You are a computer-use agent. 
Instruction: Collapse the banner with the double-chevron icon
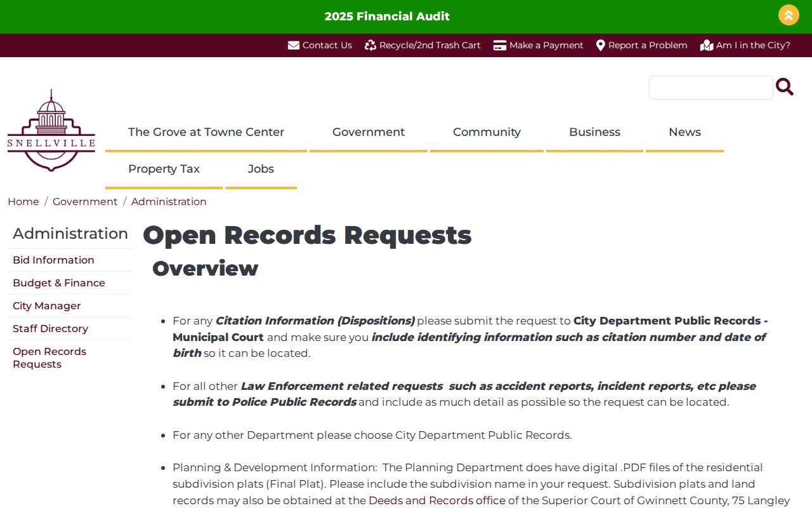(789, 15)
